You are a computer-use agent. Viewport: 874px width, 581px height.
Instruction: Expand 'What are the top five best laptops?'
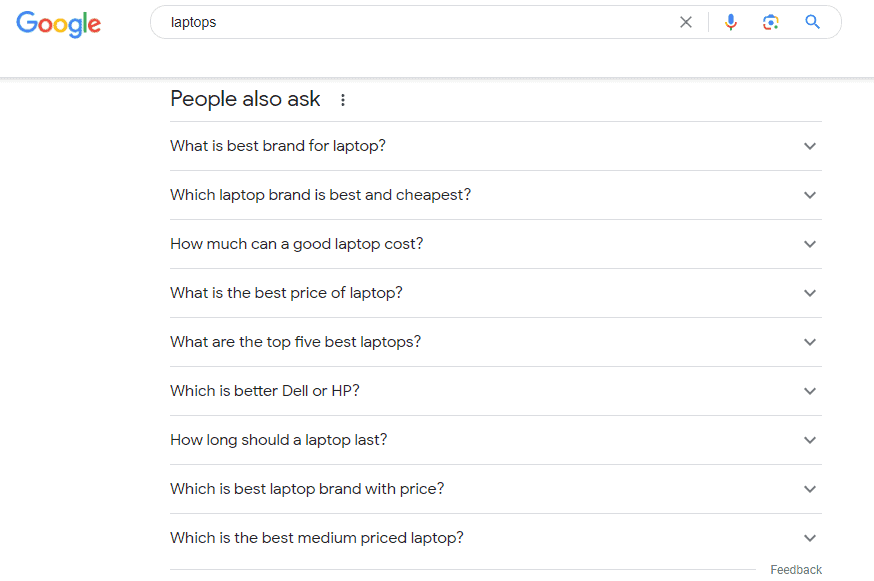810,342
